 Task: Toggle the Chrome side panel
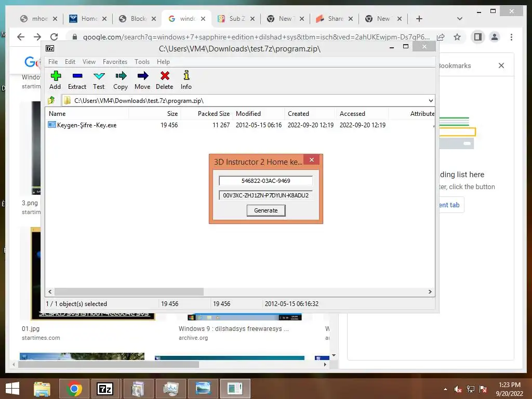478,37
